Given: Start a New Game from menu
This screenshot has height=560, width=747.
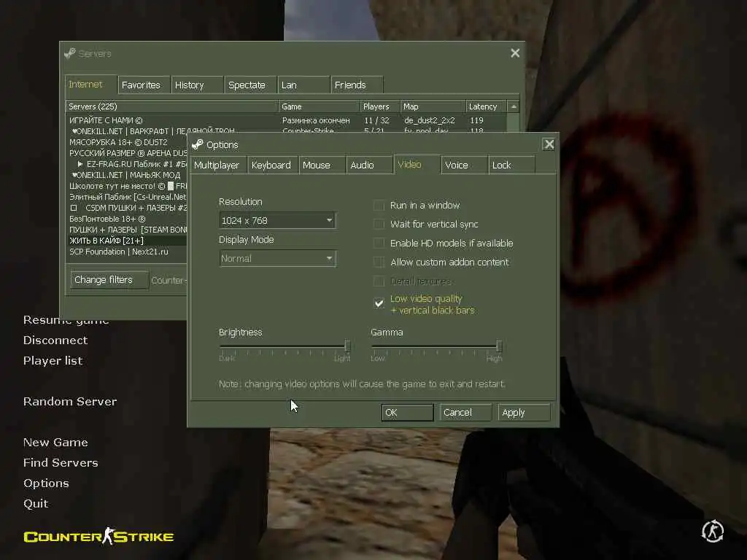Looking at the screenshot, I should (x=55, y=443).
